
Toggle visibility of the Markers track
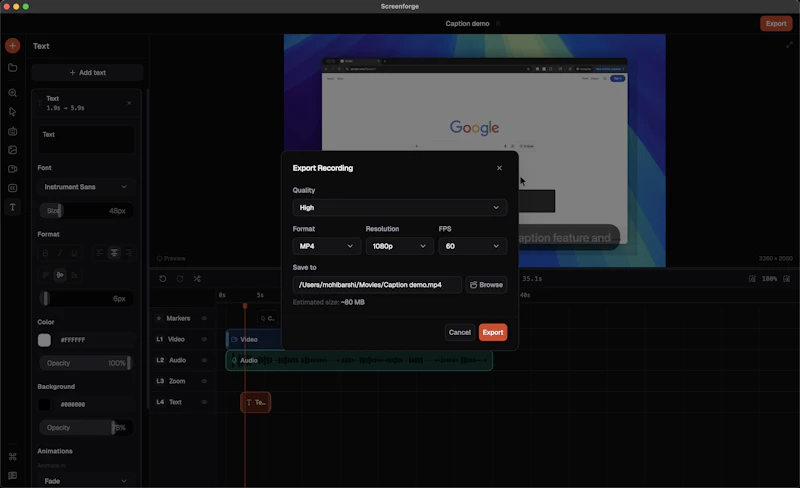[x=204, y=318]
